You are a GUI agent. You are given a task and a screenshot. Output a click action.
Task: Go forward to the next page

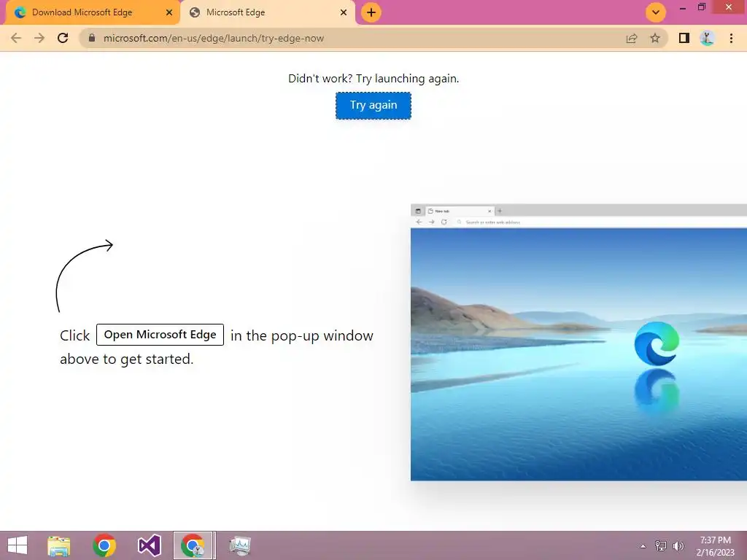[39, 38]
